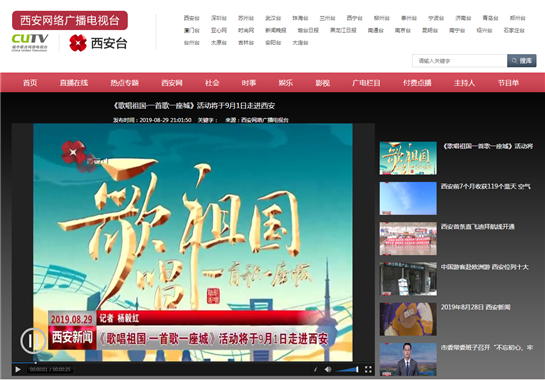Open the news anchor video thumbnail
Screen dimensions: 545x380
pyautogui.click(x=408, y=359)
